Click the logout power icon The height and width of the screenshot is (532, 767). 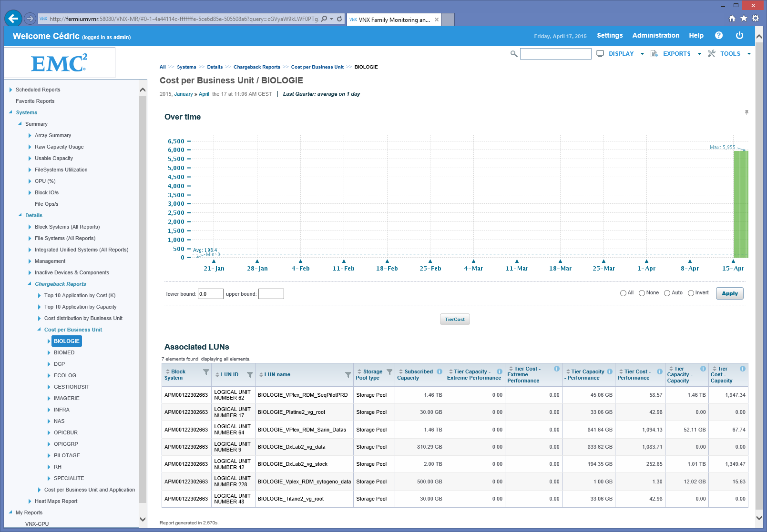(739, 36)
